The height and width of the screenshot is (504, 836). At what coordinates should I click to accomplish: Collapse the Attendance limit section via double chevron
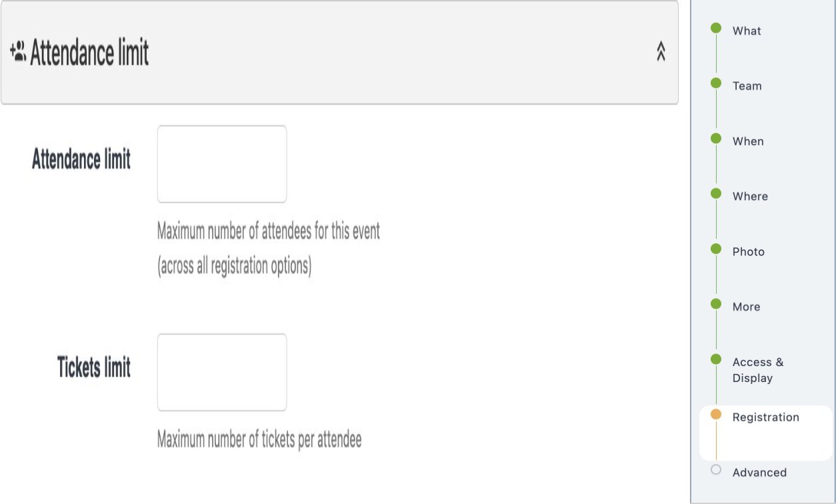[661, 52]
